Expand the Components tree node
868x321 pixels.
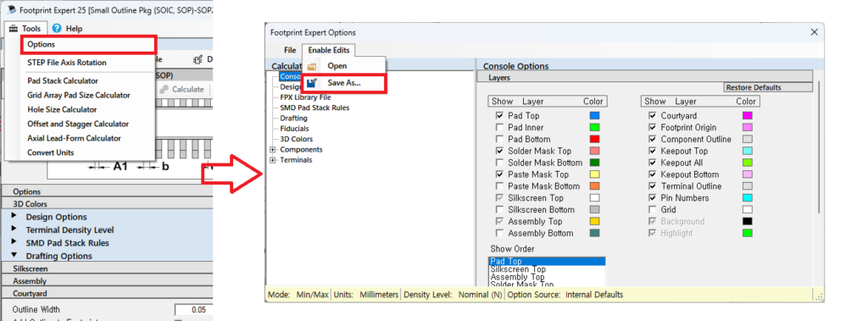click(272, 149)
